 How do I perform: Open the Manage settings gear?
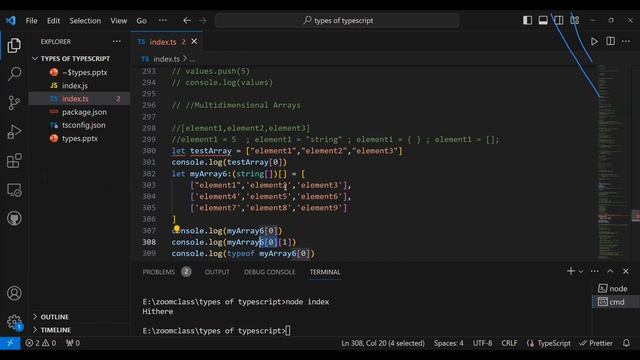[14, 321]
